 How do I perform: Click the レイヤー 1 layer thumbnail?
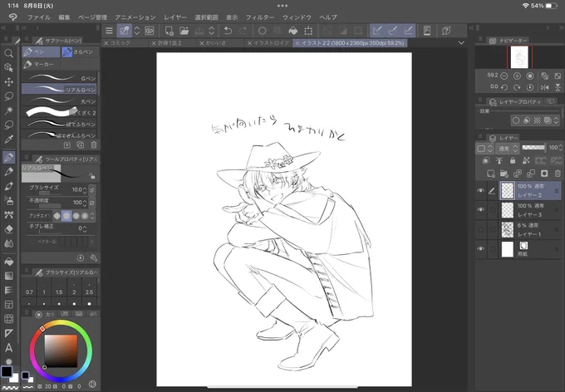pyautogui.click(x=508, y=229)
